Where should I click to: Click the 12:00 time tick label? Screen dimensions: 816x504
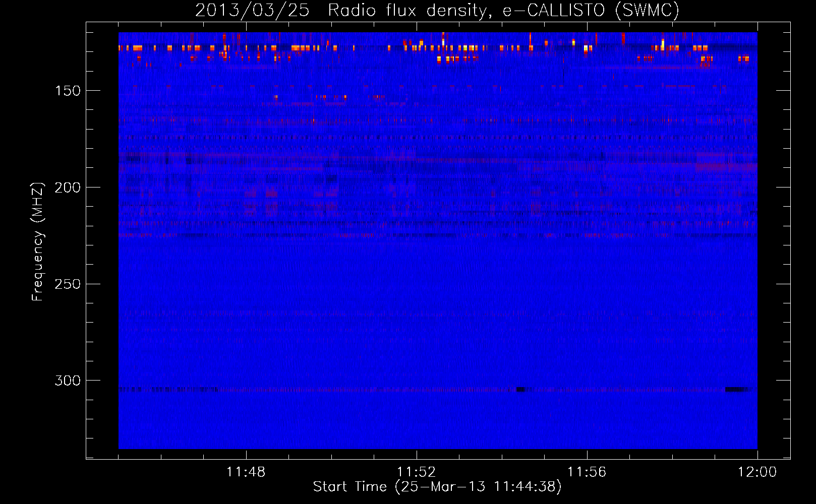(757, 472)
